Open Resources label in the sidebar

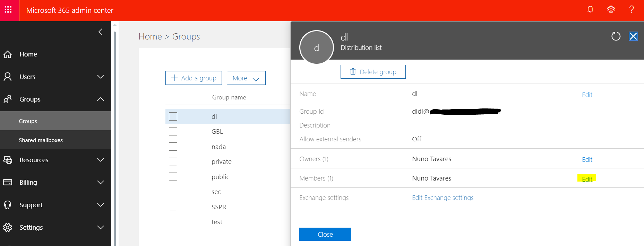[x=34, y=160]
